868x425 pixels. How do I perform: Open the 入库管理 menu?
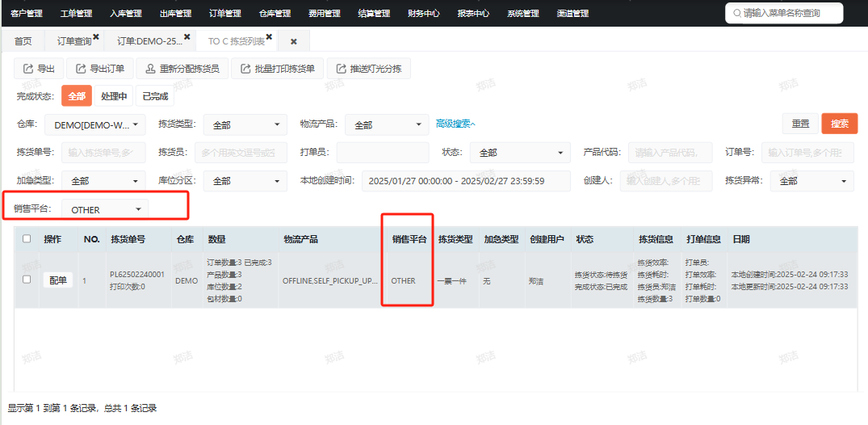126,13
